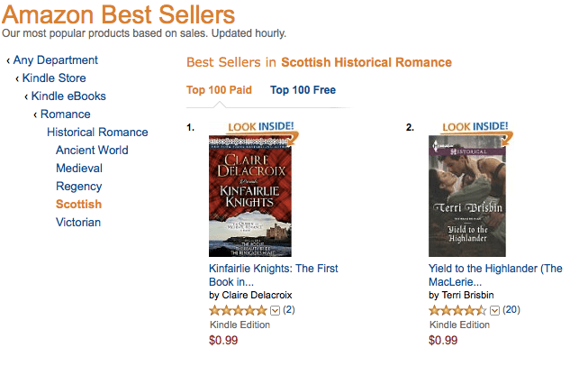Image resolution: width=588 pixels, height=366 pixels.
Task: View the 20 reviews for Yield to the Highlander
Action: pyautogui.click(x=511, y=310)
